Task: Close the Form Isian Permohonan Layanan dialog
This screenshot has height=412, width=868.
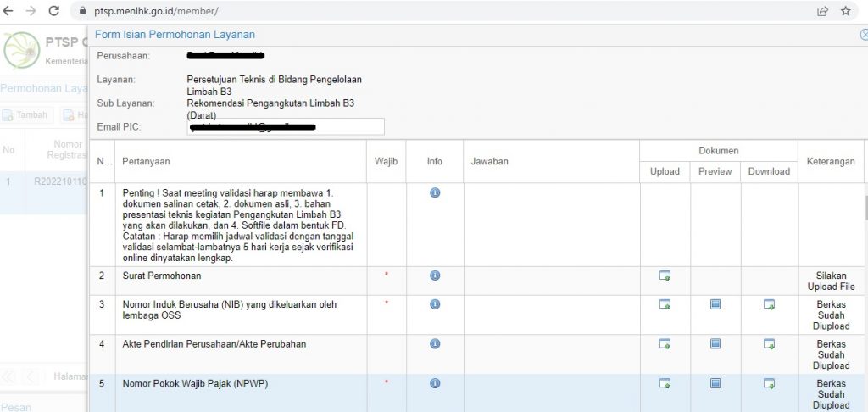Action: [863, 35]
